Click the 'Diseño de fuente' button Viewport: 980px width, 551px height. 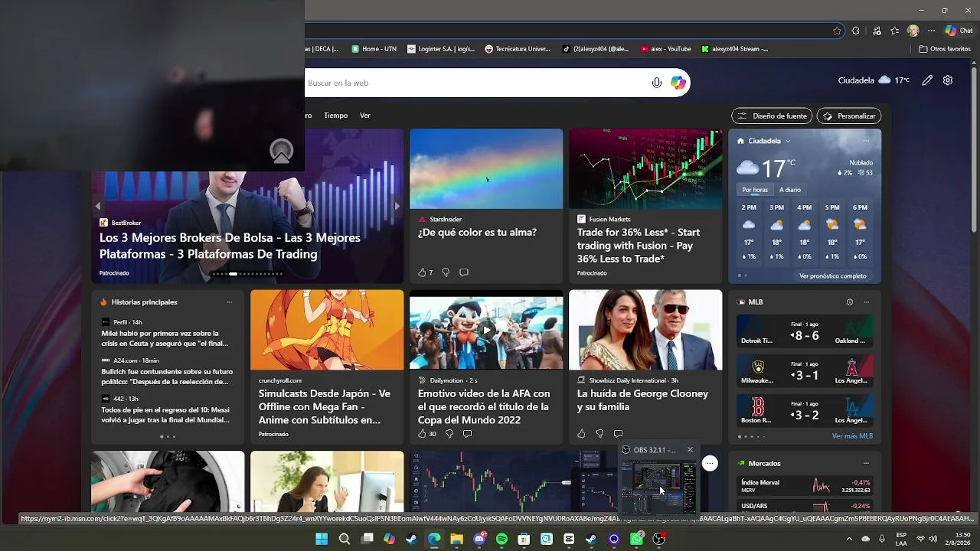click(x=772, y=116)
